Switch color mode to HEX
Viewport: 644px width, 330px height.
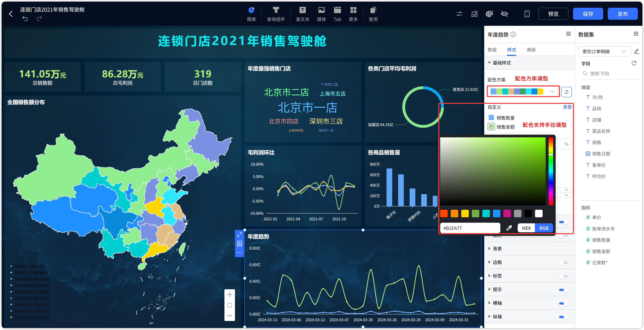tap(526, 228)
